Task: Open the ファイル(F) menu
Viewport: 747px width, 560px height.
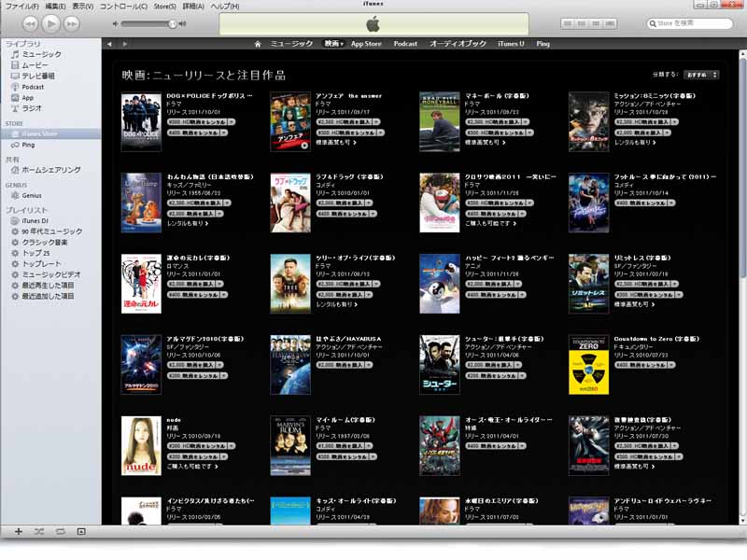Action: [x=21, y=7]
